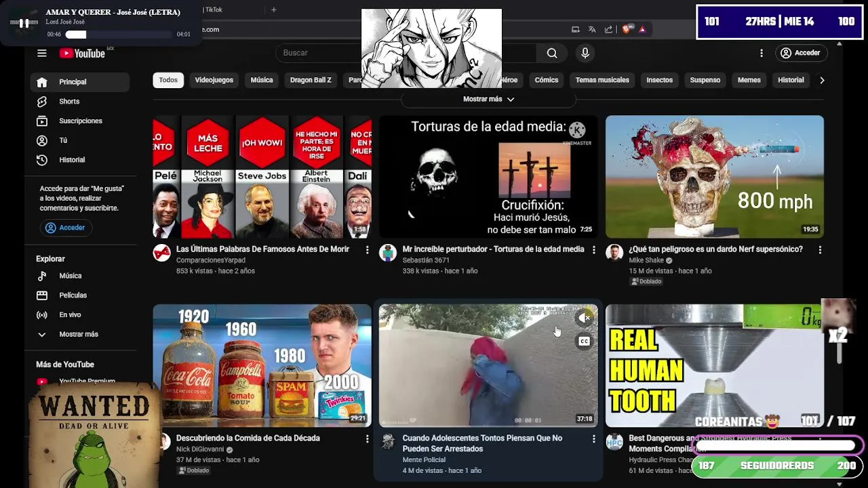
Task: Start voice search with the microphone
Action: click(585, 53)
